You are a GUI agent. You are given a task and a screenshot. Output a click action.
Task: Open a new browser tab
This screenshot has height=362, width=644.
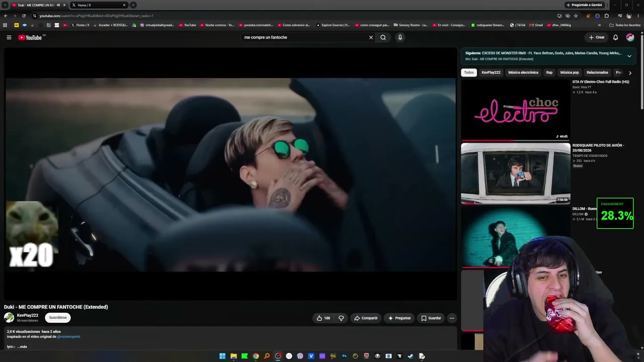point(133,5)
